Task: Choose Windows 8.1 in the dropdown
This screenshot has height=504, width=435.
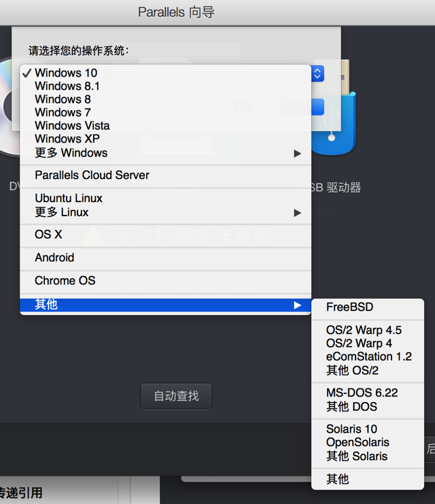Action: tap(165, 86)
